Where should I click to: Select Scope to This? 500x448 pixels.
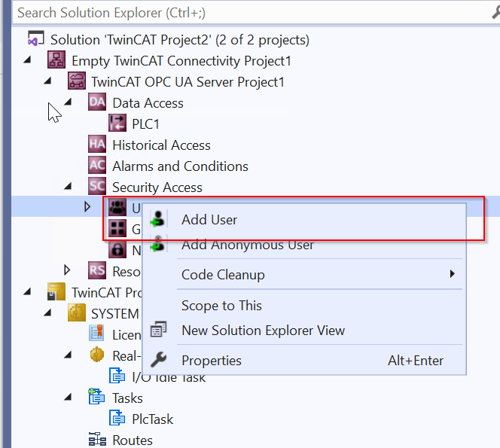pos(304,306)
